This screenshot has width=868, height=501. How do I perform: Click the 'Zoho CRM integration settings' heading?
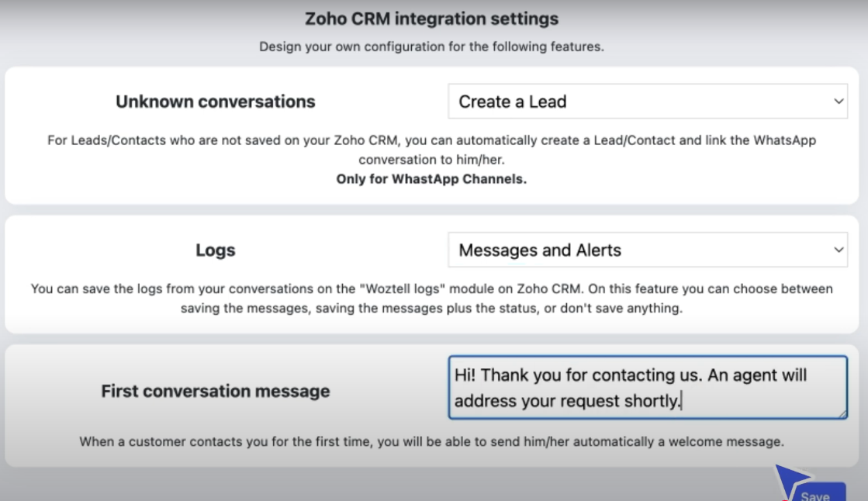(x=432, y=19)
